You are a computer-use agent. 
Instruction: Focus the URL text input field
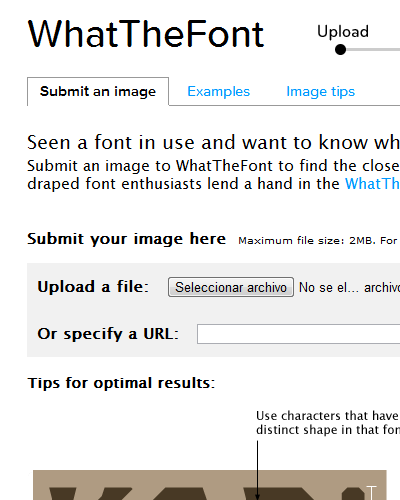298,334
